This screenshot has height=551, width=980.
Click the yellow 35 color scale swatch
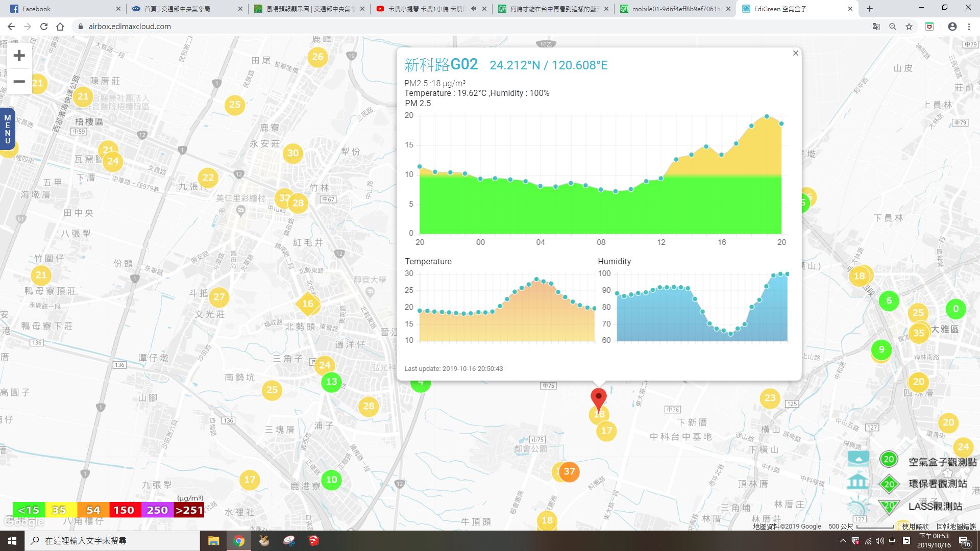(60, 510)
